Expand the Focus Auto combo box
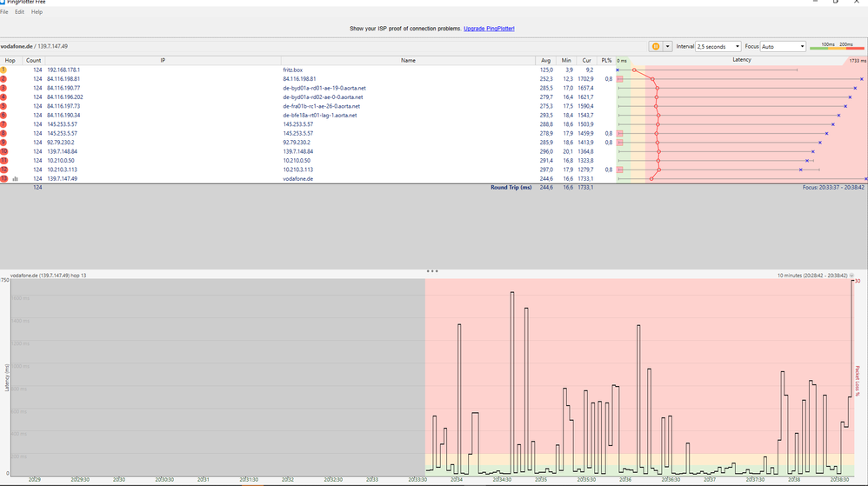 (784, 46)
